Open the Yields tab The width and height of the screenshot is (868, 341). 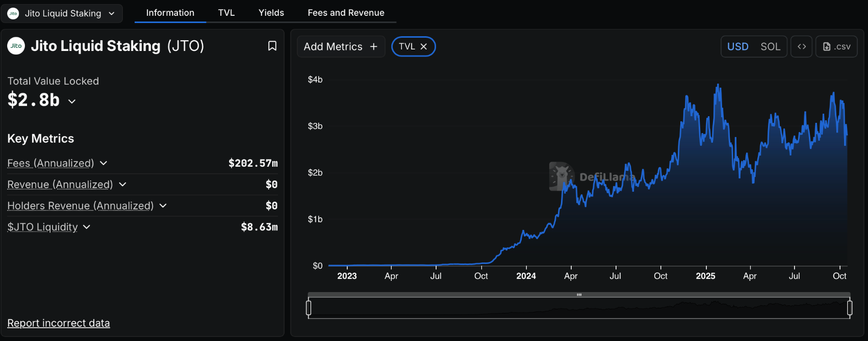tap(271, 13)
